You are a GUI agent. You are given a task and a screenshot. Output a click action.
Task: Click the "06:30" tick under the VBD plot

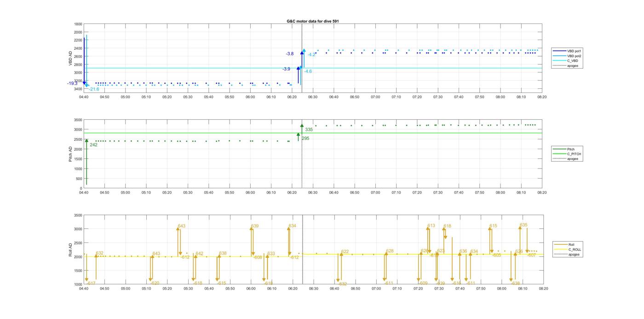tap(313, 97)
